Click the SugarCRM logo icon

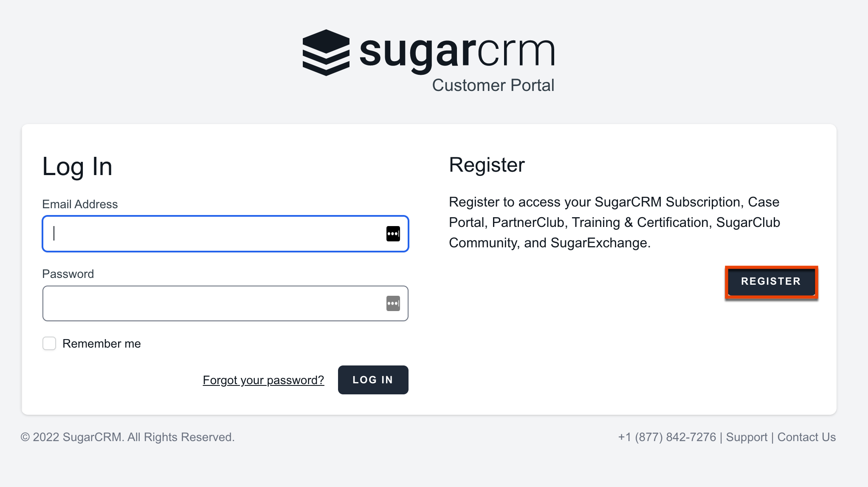[x=325, y=52]
